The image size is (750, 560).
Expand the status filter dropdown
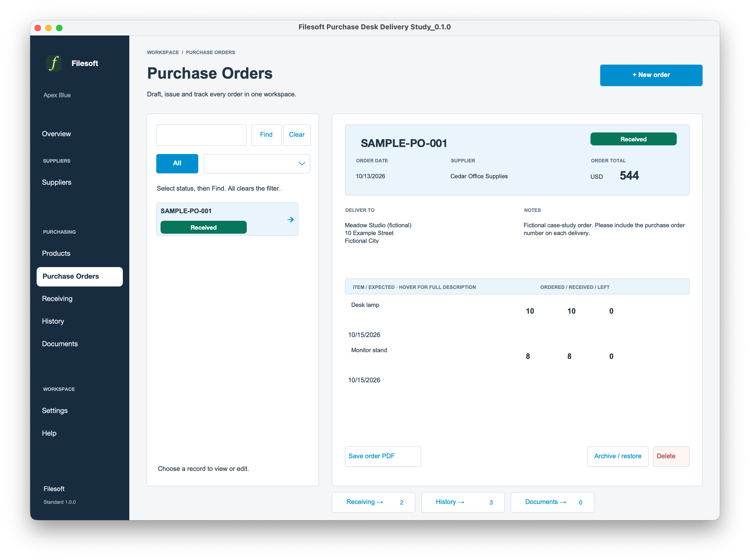(257, 164)
